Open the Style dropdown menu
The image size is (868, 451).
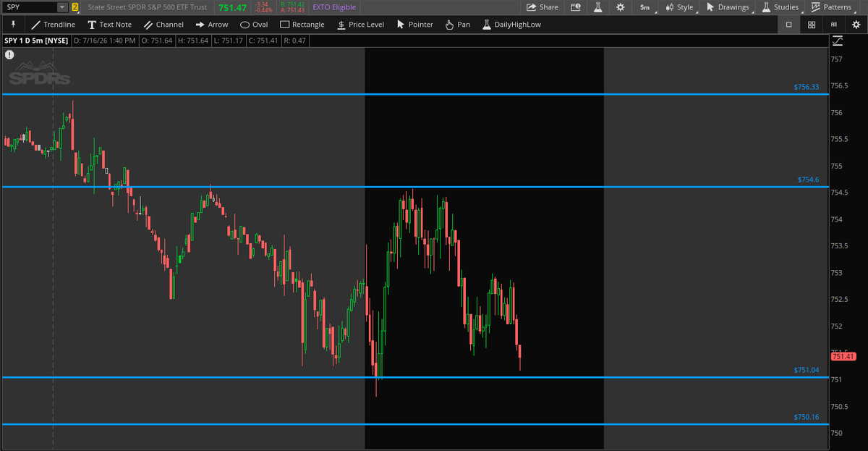click(679, 7)
